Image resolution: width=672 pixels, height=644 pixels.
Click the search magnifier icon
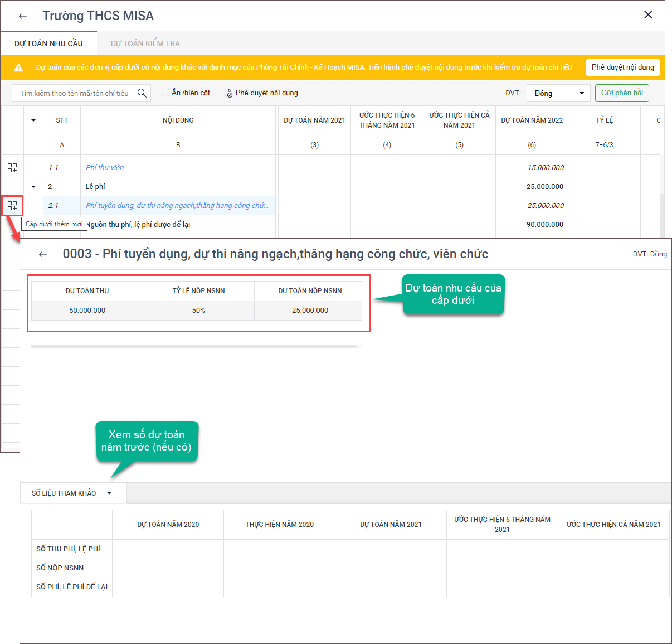(x=142, y=93)
